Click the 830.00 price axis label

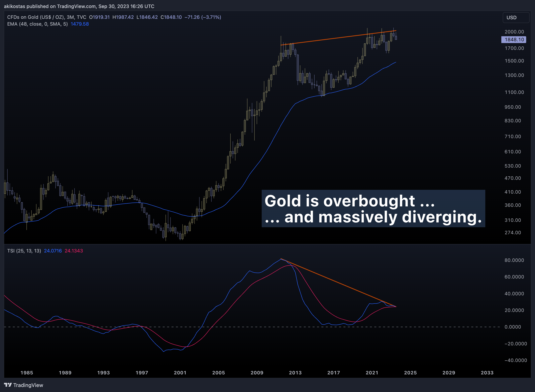(x=513, y=121)
